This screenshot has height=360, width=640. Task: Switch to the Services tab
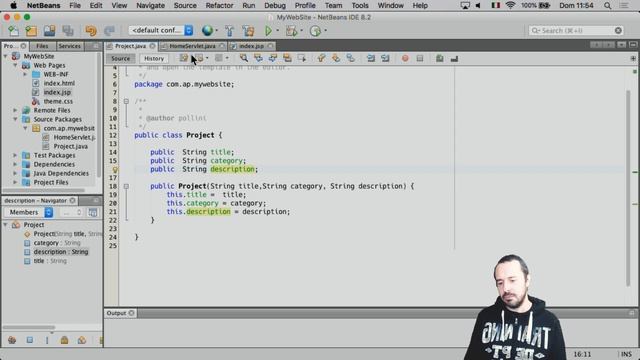point(69,46)
